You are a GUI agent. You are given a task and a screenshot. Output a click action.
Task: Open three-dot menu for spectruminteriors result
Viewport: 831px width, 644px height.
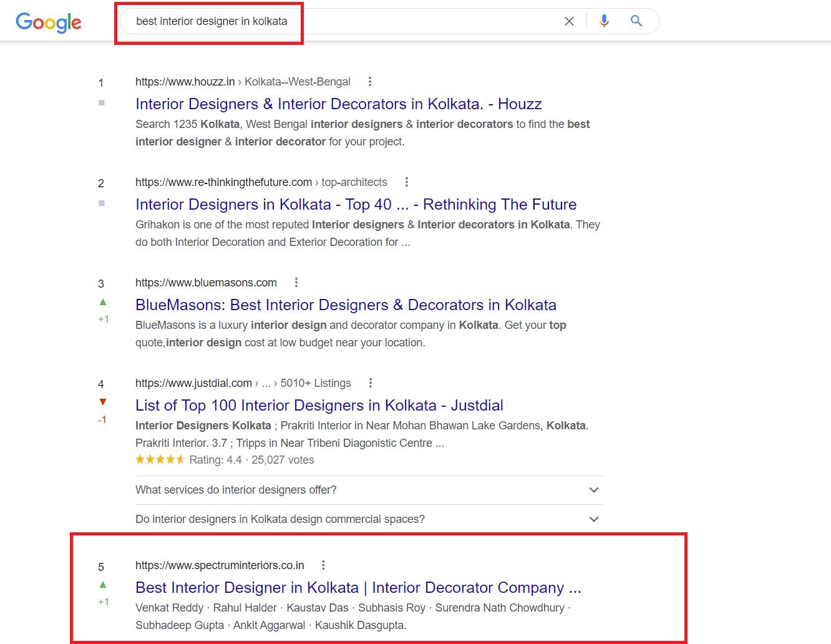click(323, 565)
